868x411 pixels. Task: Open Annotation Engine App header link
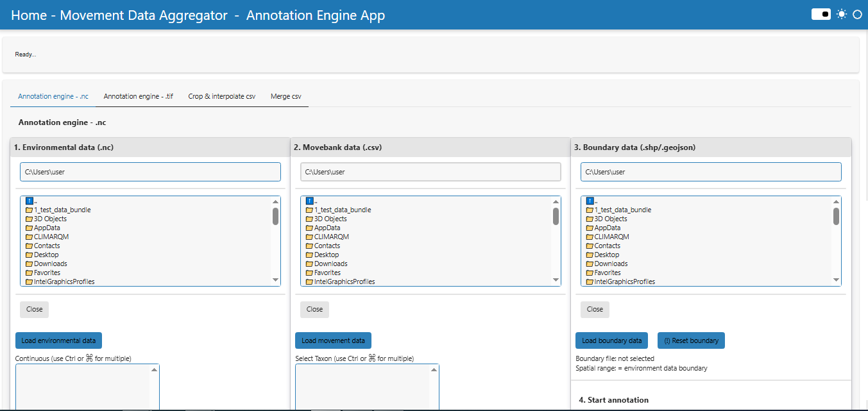316,15
